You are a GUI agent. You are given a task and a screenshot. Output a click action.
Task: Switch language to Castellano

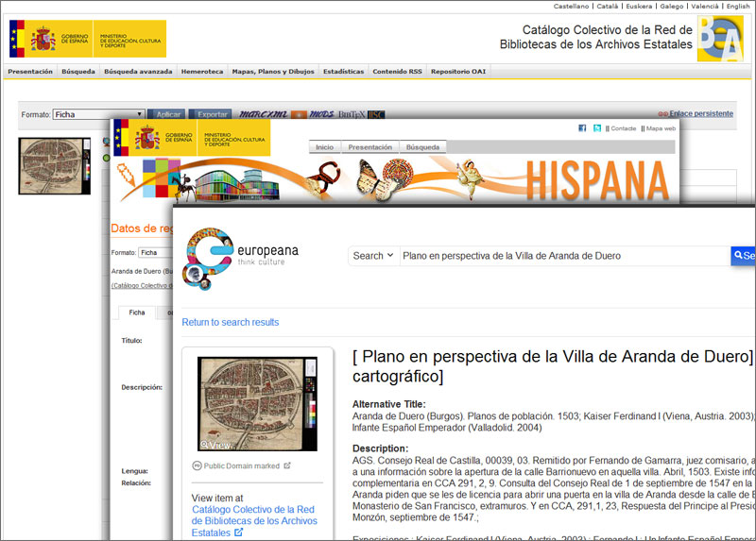[x=571, y=7]
